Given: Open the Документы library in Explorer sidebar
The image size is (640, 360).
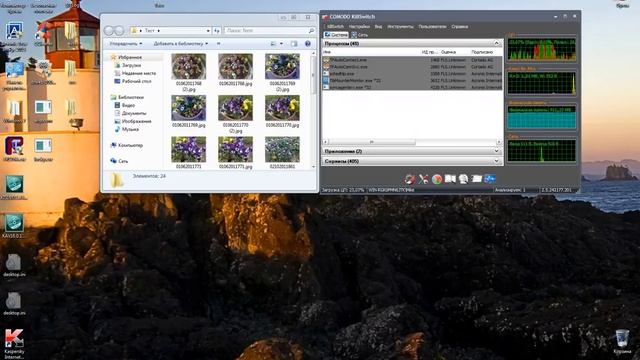Looking at the screenshot, I should [130, 113].
